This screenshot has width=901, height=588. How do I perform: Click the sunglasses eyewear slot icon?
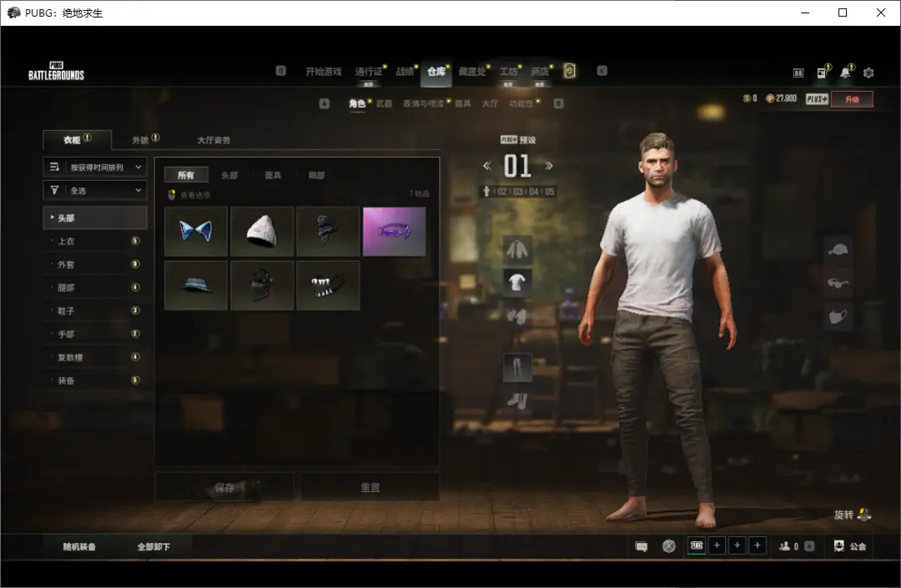pos(838,283)
